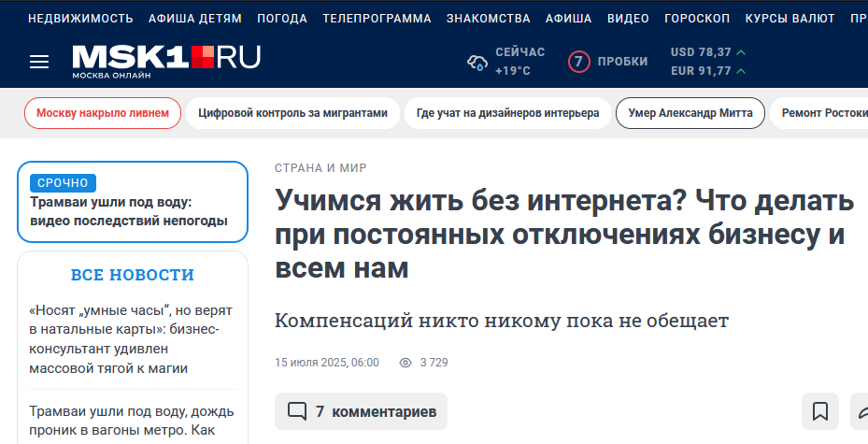Check traffic jam level 7 circle
868x444 pixels.
578,62
